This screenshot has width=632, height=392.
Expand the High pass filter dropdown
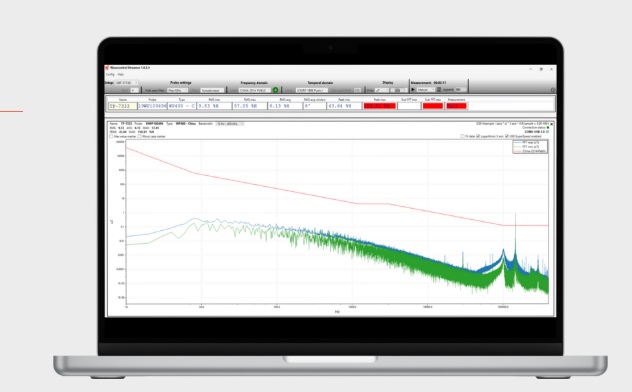click(x=177, y=90)
